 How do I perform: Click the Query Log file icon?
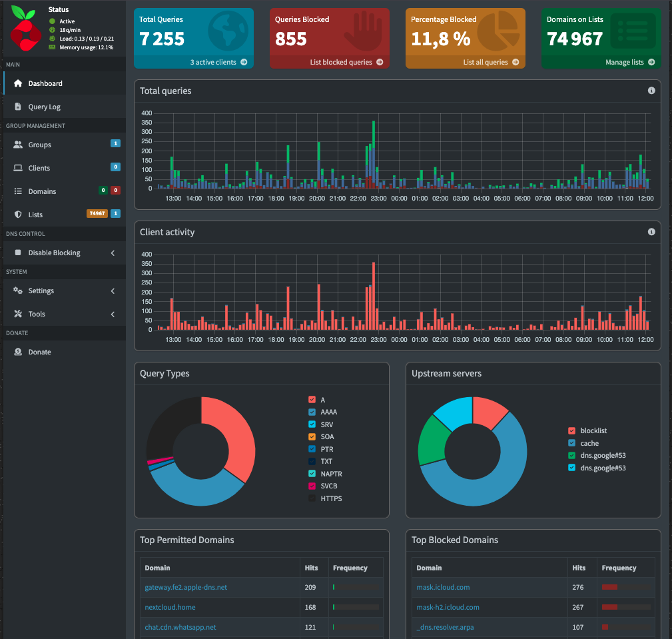pyautogui.click(x=18, y=107)
